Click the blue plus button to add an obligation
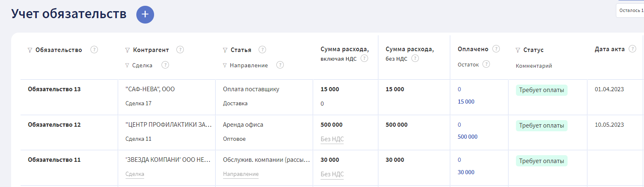The height and width of the screenshot is (187, 644). pos(145,14)
